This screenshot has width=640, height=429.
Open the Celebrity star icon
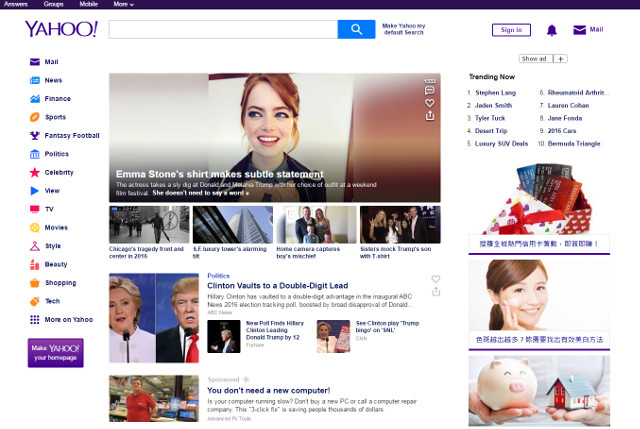(35, 172)
